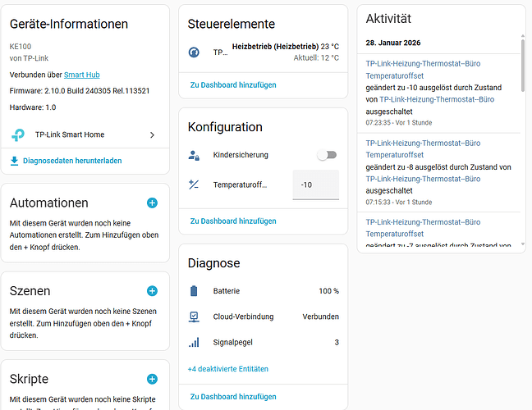The width and height of the screenshot is (532, 410).
Task: Click the Aktuell: 12 °C reading
Action: click(x=316, y=58)
